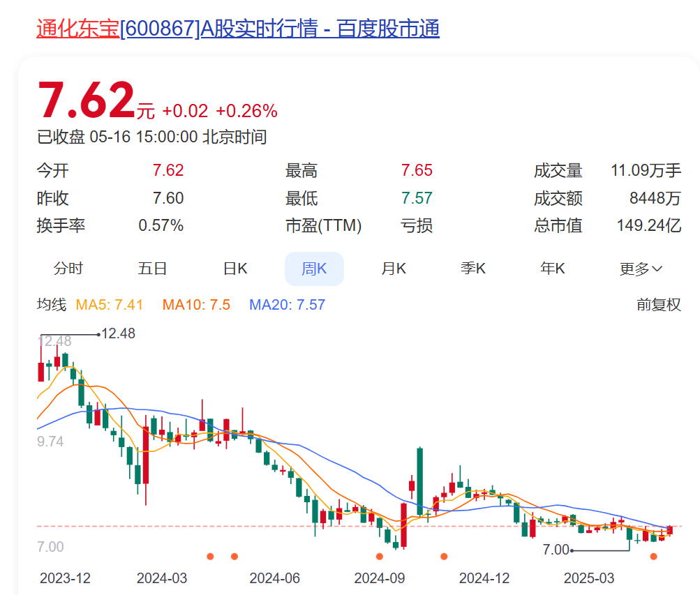Image resolution: width=700 pixels, height=595 pixels.
Task: Click the 9.74 price axis label
Action: click(x=50, y=442)
